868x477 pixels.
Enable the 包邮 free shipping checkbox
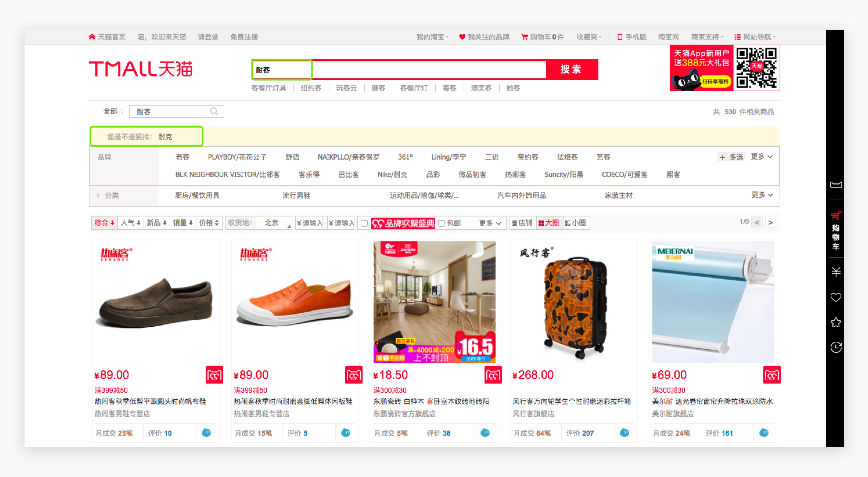(x=442, y=223)
